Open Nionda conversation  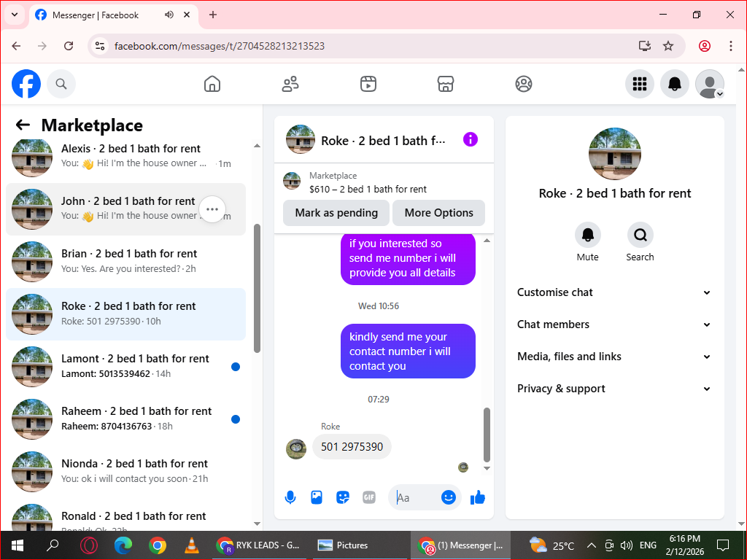click(125, 472)
